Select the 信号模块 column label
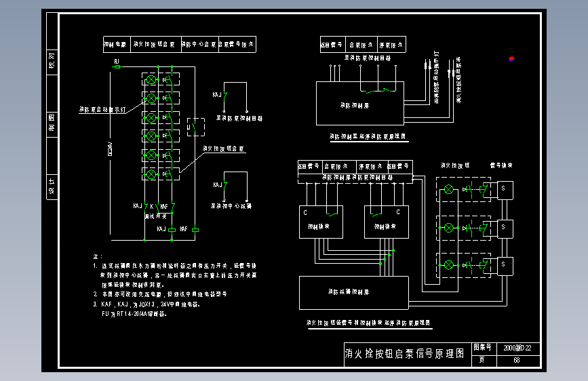This screenshot has width=588, height=381. pos(501,165)
